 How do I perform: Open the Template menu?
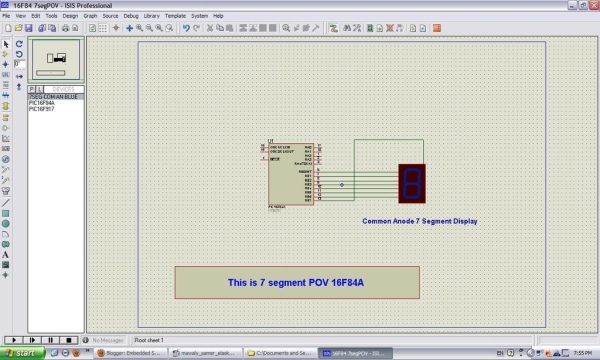tap(175, 16)
